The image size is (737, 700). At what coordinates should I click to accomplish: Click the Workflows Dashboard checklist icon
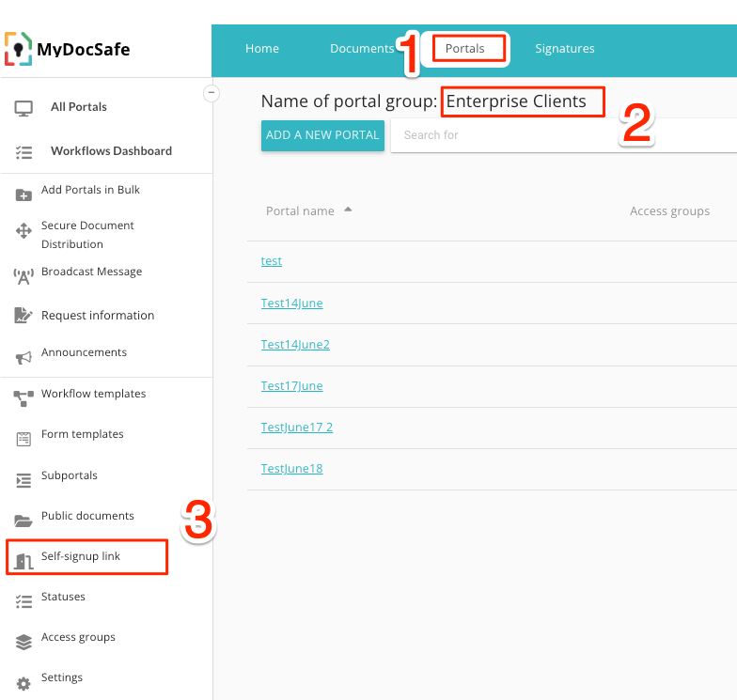(x=24, y=151)
